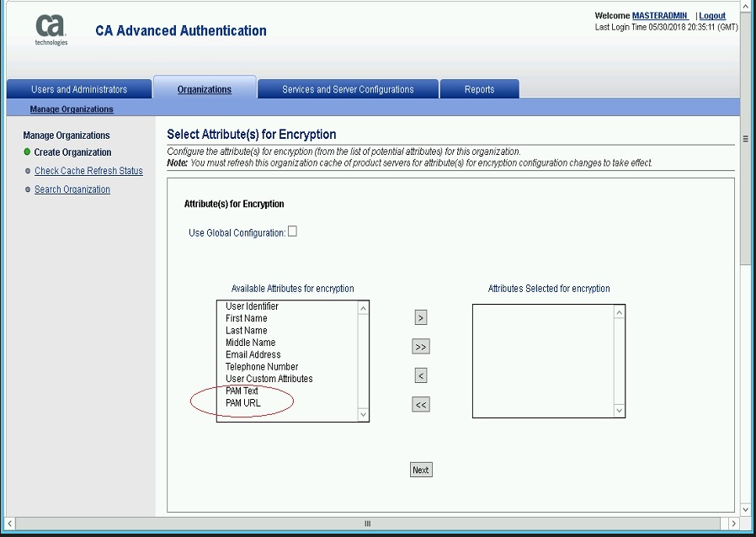This screenshot has width=756, height=537.
Task: Open Check Cache Refresh Status link
Action: click(88, 171)
